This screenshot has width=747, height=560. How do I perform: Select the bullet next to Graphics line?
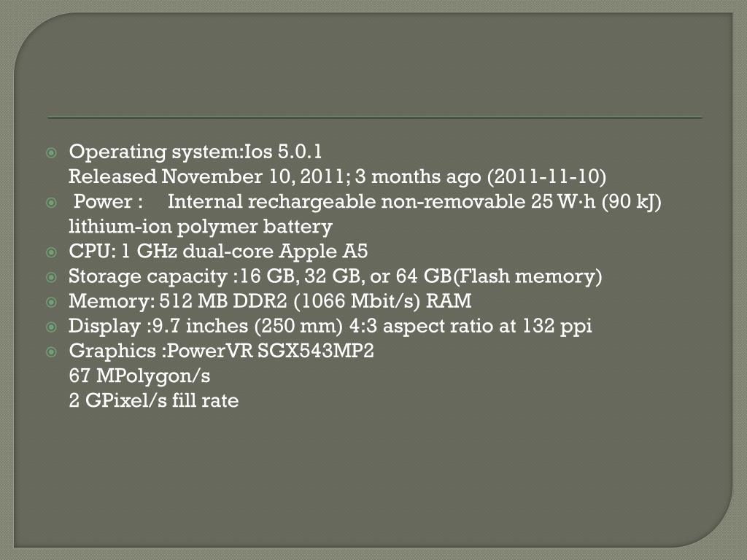52,352
